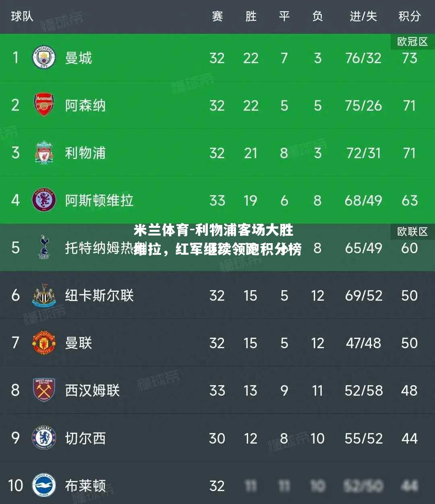Sort table by 积分 points column
435x504 pixels.
[x=409, y=16]
